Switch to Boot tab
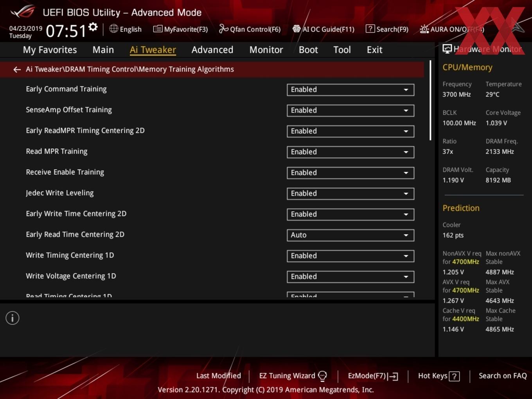Viewport: 532px width, 399px height. 308,50
